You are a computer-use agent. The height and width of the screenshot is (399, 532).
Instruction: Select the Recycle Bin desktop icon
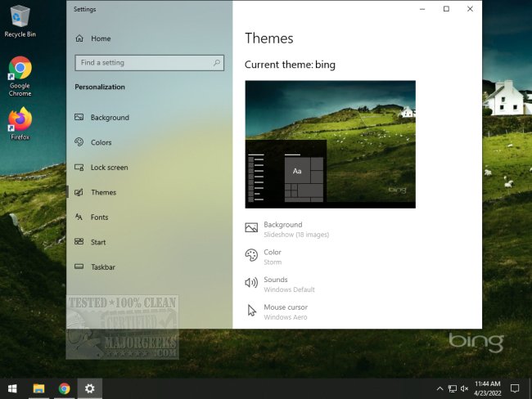pyautogui.click(x=20, y=21)
